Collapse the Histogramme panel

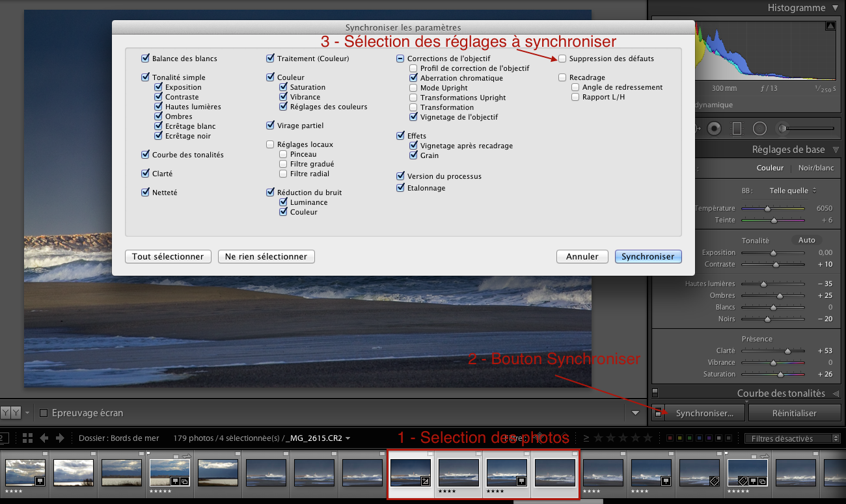tap(835, 8)
